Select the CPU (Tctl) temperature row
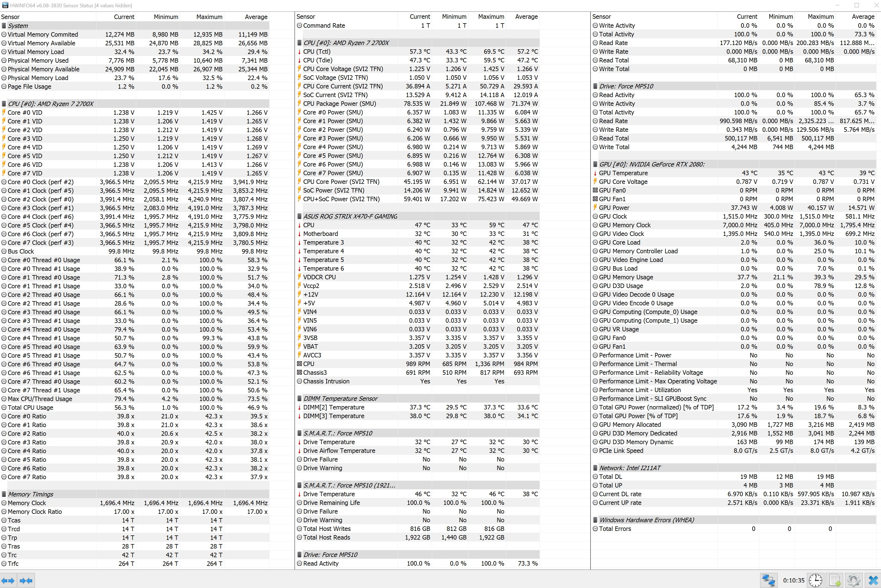This screenshot has width=881, height=588. point(317,51)
